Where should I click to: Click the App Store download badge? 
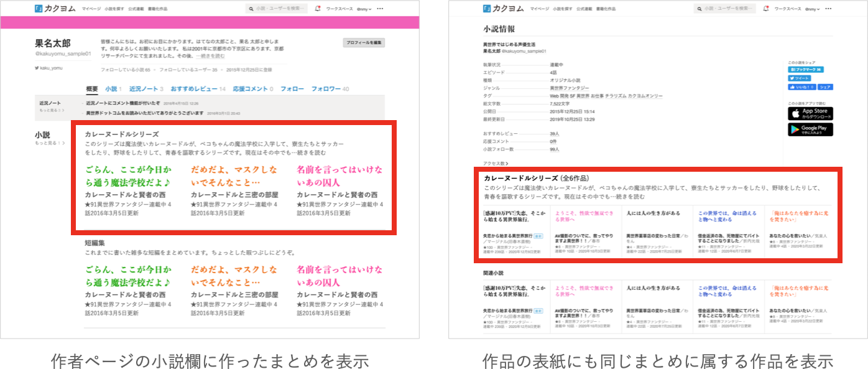coord(810,114)
